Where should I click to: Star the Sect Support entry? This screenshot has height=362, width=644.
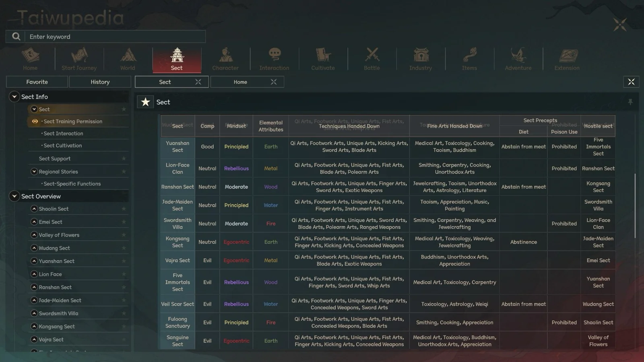click(124, 158)
